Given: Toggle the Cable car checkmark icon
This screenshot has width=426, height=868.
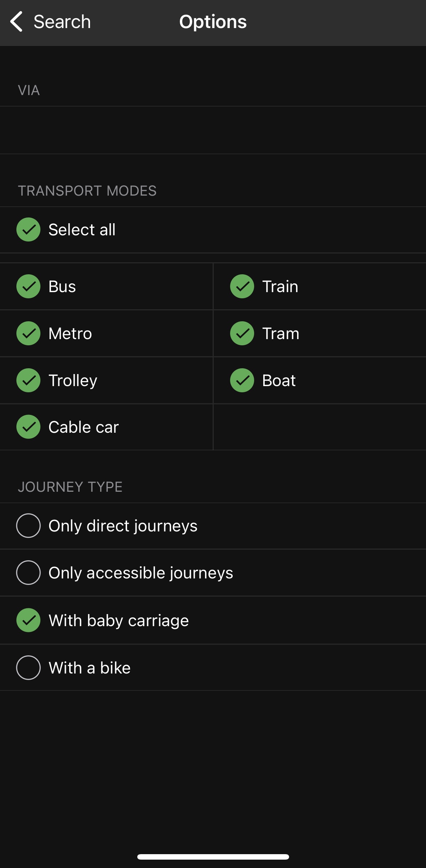Looking at the screenshot, I should (x=28, y=427).
